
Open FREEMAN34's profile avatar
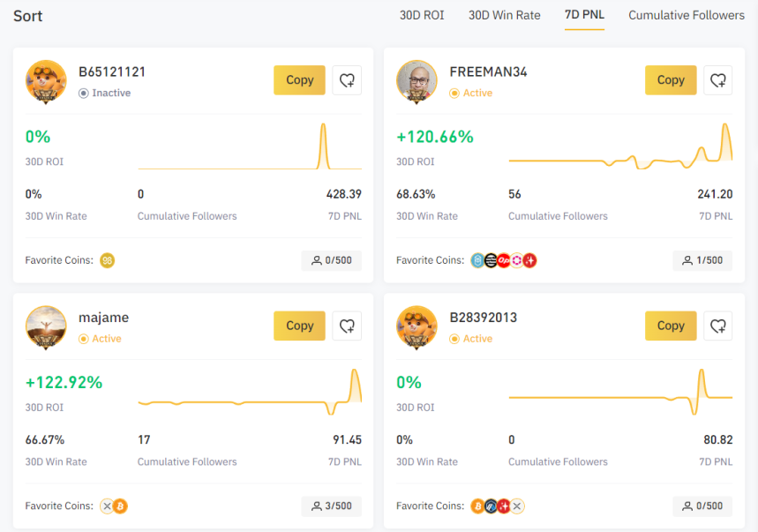pos(417,81)
